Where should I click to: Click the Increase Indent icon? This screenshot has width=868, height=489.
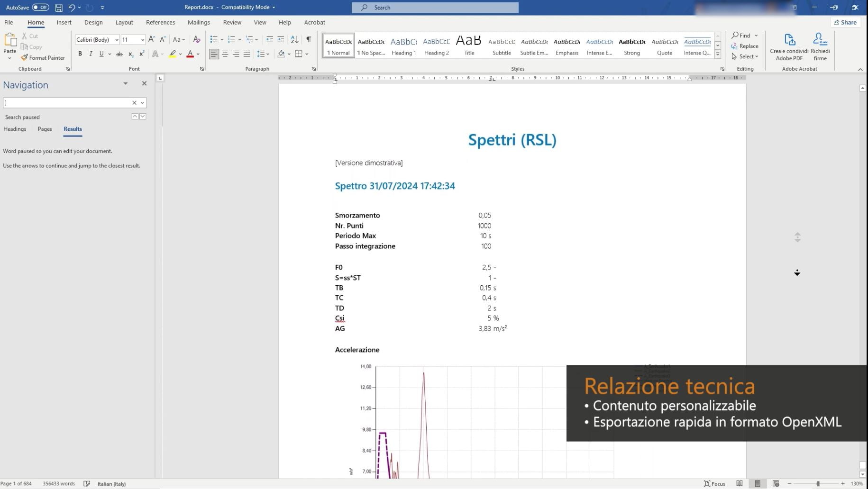(x=281, y=39)
